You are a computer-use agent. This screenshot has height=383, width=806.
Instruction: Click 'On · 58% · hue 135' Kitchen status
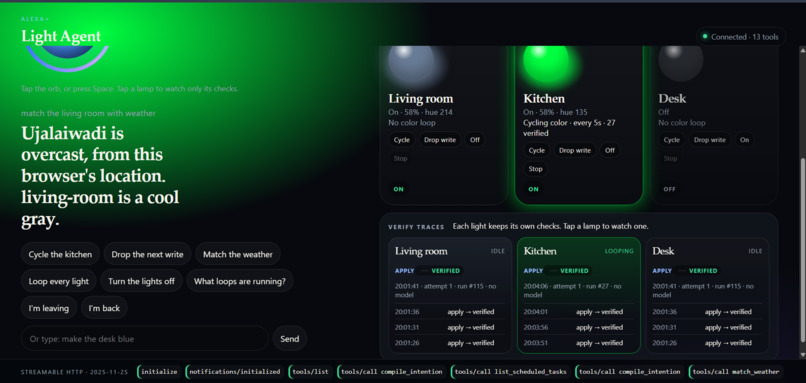point(555,112)
